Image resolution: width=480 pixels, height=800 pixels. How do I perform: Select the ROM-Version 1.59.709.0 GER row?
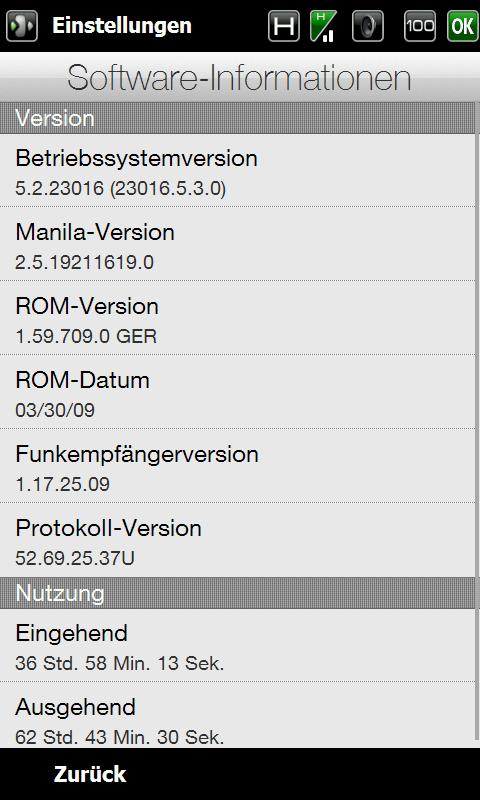(x=237, y=318)
